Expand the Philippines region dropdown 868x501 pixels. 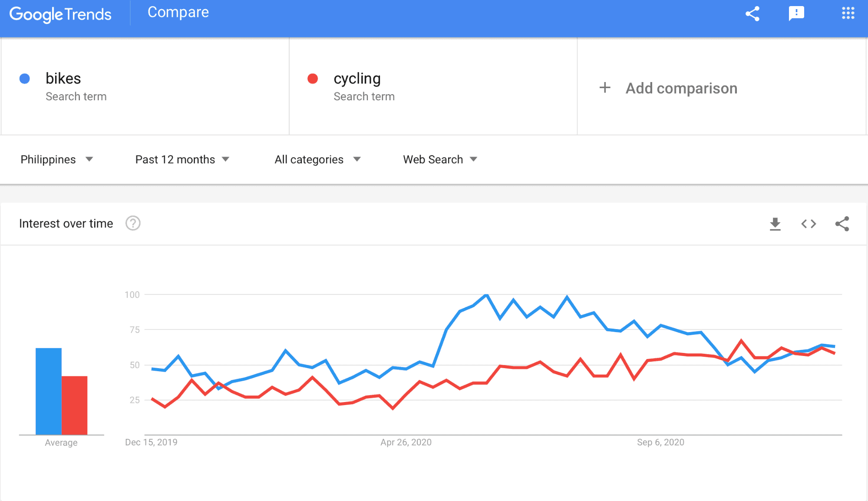point(57,159)
